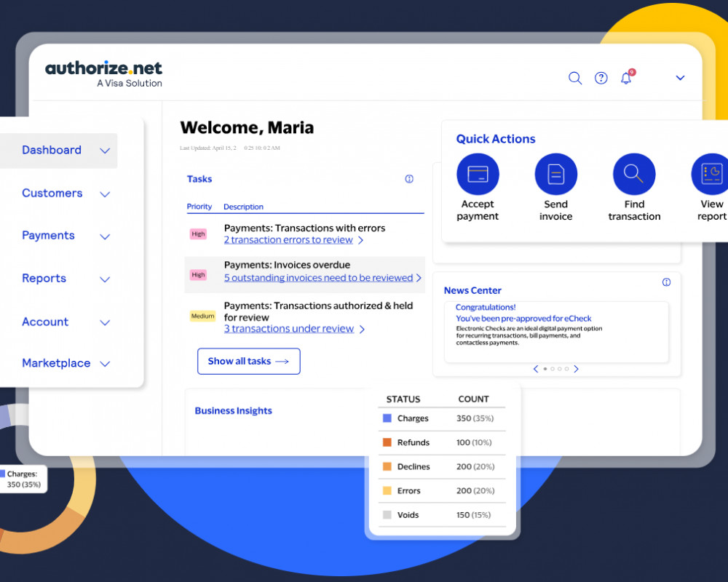Click the Show all tasks button
This screenshot has height=582, width=728.
tap(248, 361)
